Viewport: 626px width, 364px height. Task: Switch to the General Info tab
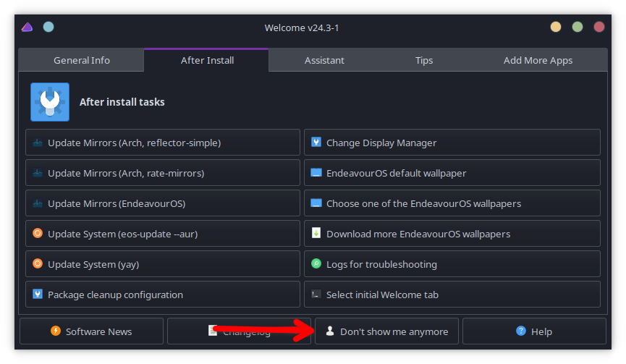click(x=82, y=60)
